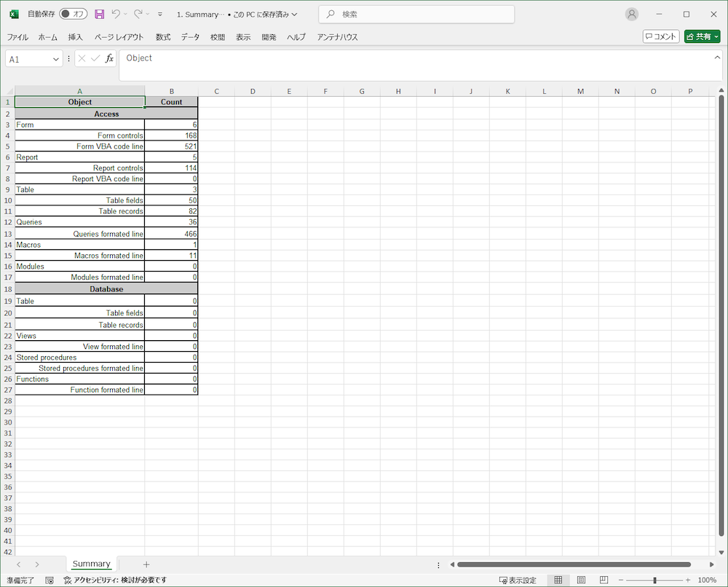This screenshot has height=587, width=728.
Task: Open the user account profile icon
Action: coord(631,14)
